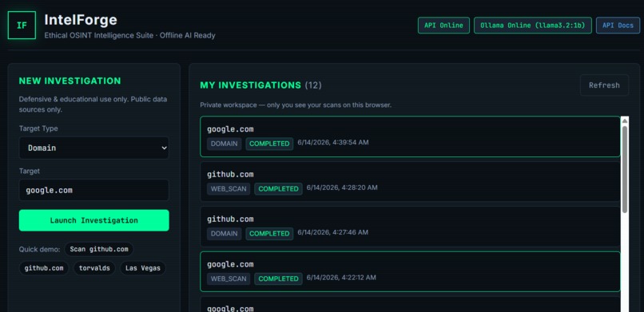The image size is (644, 312).
Task: Click the WEB_SCAN tag on the 4:28:20 AM scan
Action: coord(229,189)
